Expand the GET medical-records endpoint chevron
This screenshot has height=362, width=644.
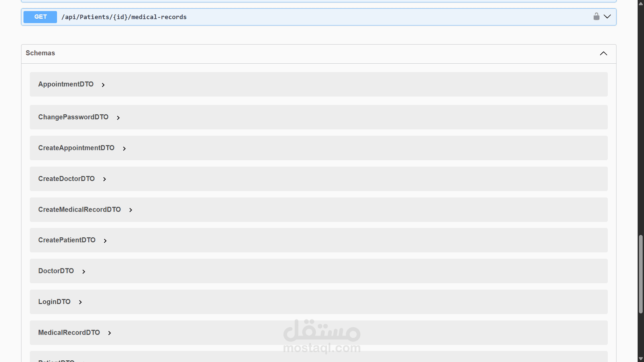click(607, 17)
